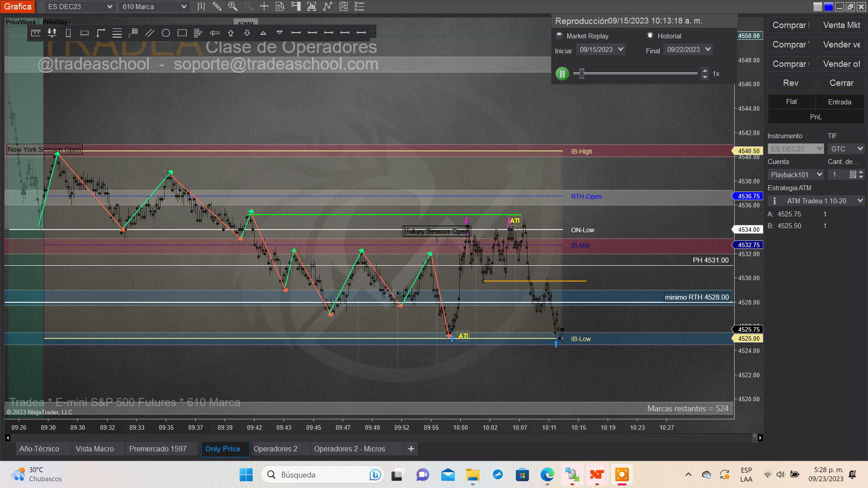Toggle the PriorWeek button

(21, 22)
